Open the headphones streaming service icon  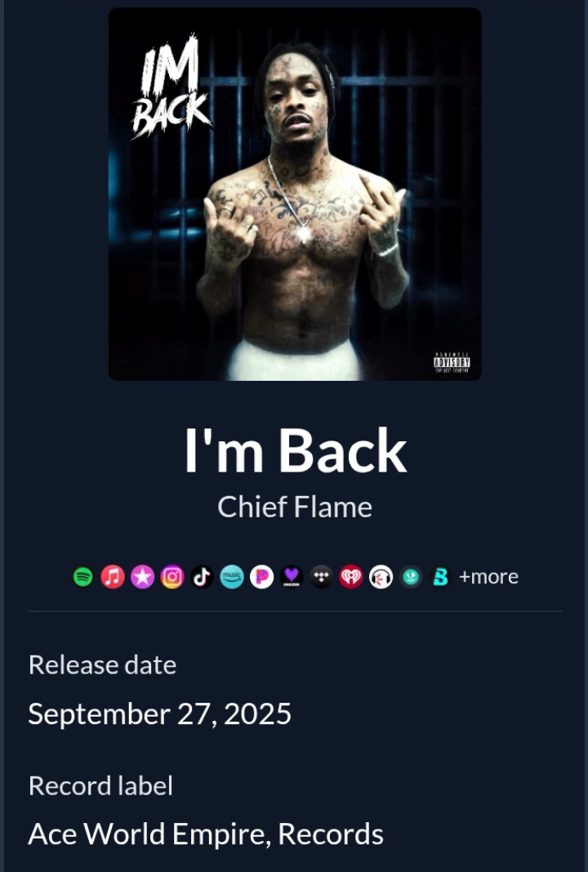381,577
